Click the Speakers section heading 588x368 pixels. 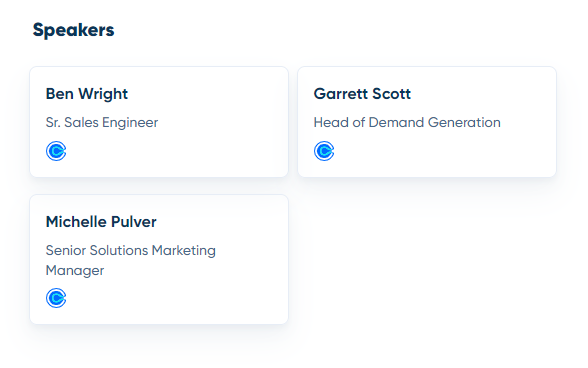(74, 30)
